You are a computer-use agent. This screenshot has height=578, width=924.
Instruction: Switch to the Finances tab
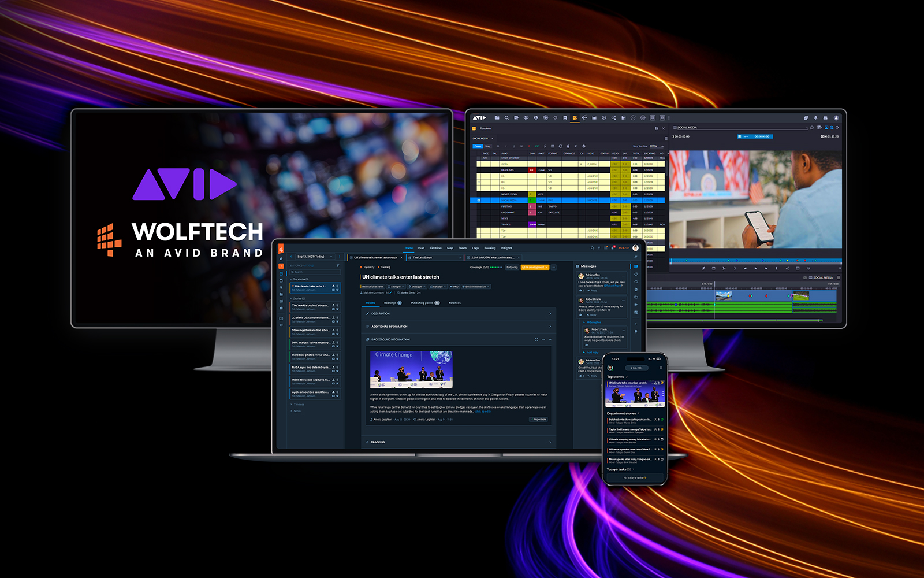coord(455,303)
